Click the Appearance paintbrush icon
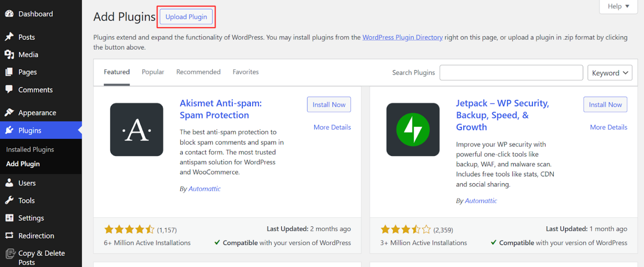 [9, 112]
